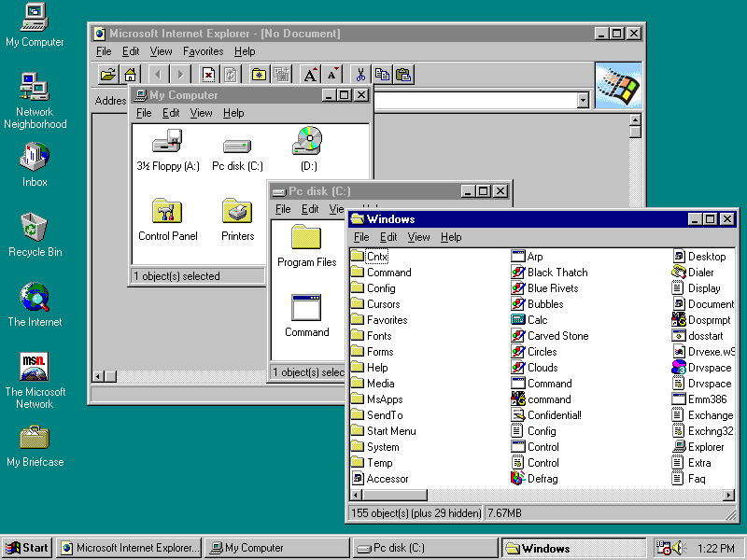Screen dimensions: 747x560
Task: Select the My Computer icon on the desktop
Action: point(35,17)
